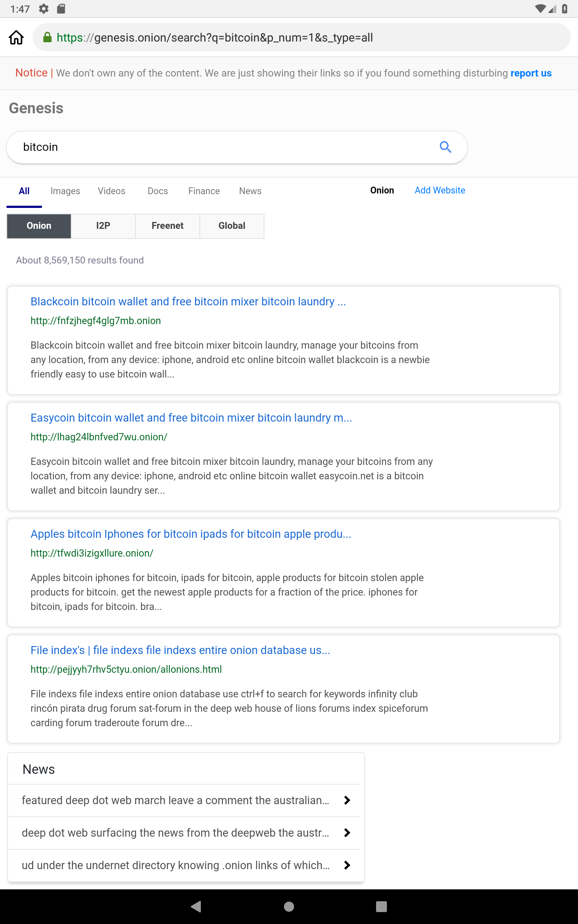Click the Genesis logo heading
This screenshot has width=578, height=924.
(36, 108)
